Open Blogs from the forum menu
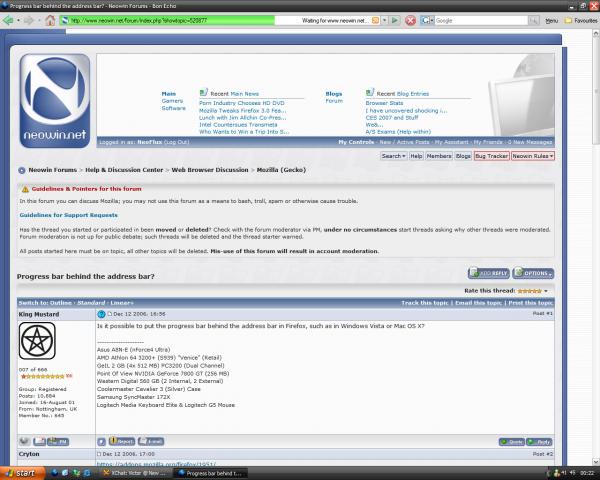Image resolution: width=600 pixels, height=480 pixels. pos(463,156)
